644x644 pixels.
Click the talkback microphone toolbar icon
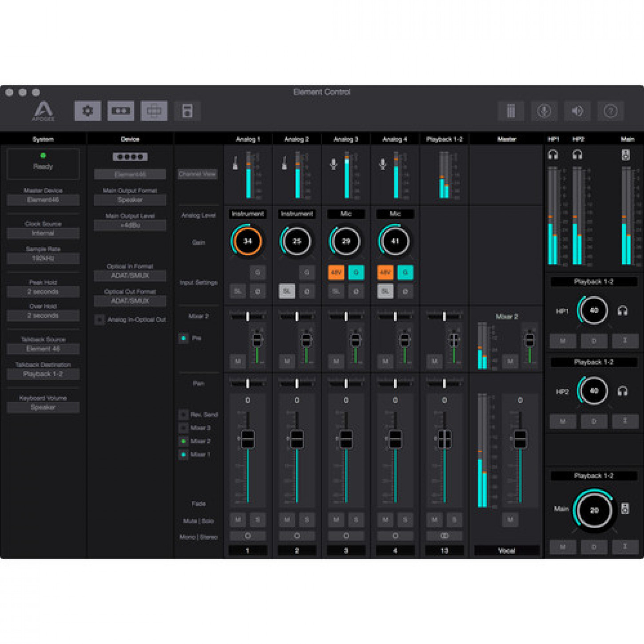(544, 111)
